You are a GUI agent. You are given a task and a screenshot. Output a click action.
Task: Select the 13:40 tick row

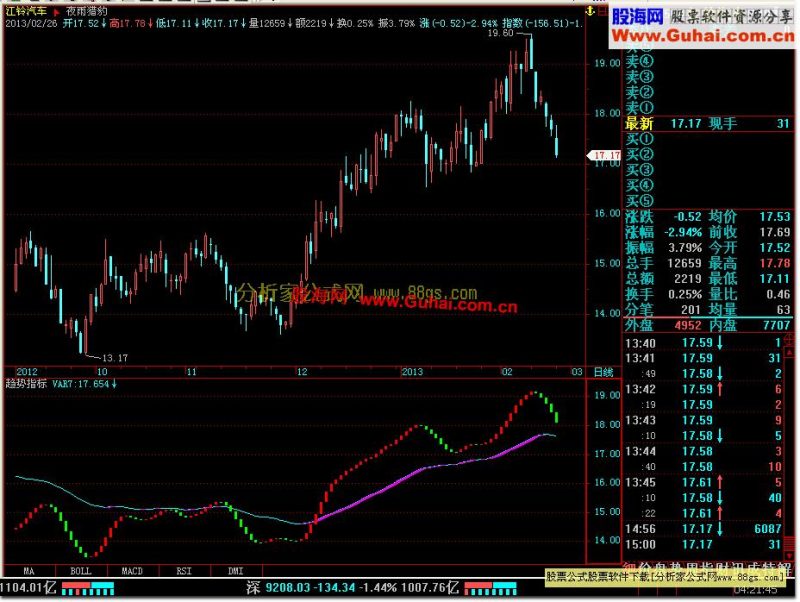[704, 343]
